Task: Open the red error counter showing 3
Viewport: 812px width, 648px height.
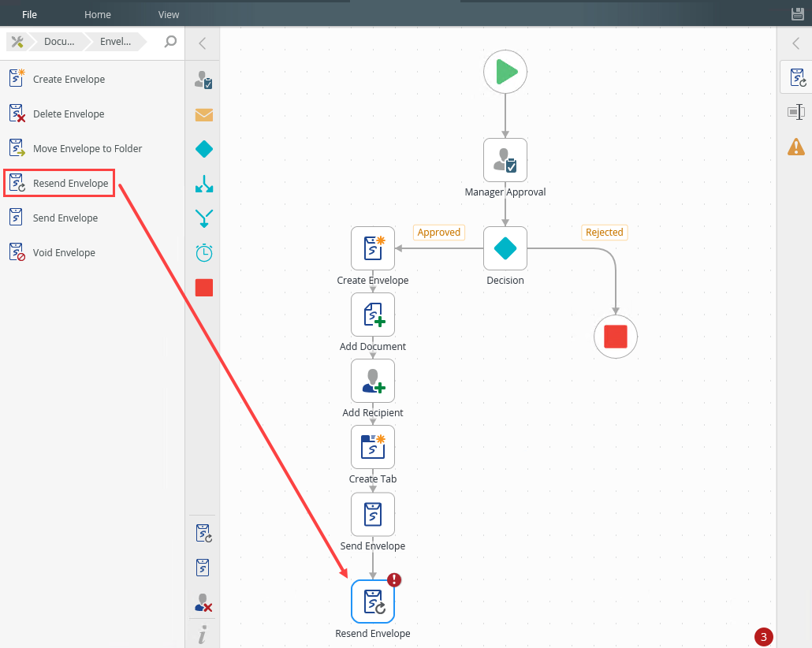Action: 763,637
